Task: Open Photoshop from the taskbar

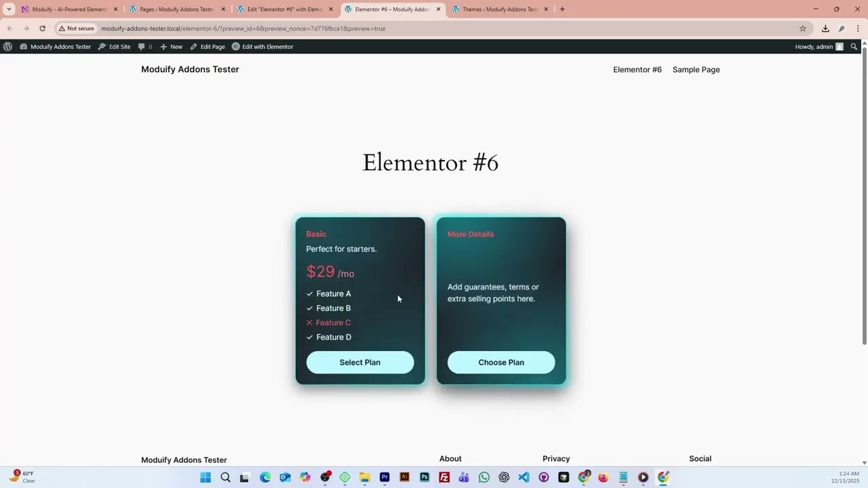Action: [x=424, y=476]
